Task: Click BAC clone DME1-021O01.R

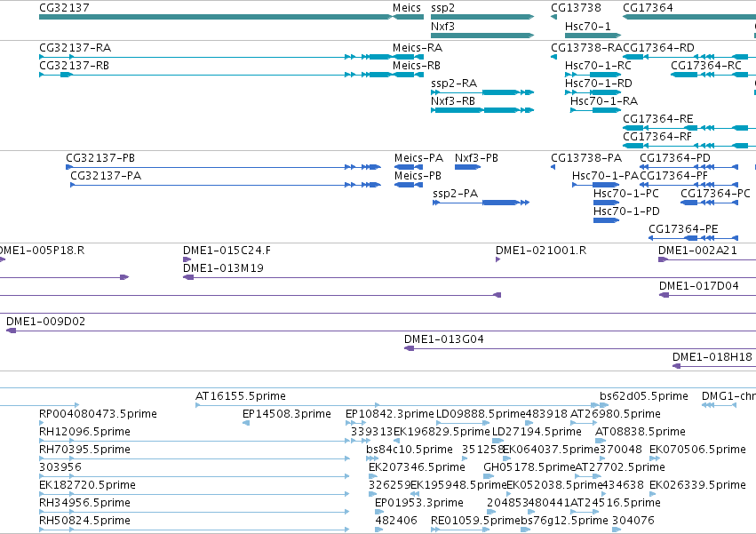Action: click(541, 251)
